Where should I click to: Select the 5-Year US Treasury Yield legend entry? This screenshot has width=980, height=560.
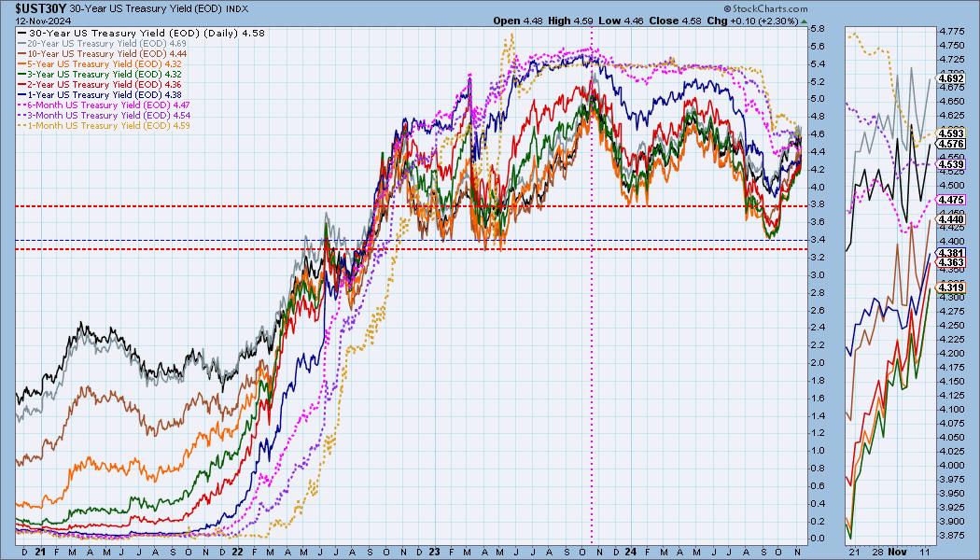100,63
